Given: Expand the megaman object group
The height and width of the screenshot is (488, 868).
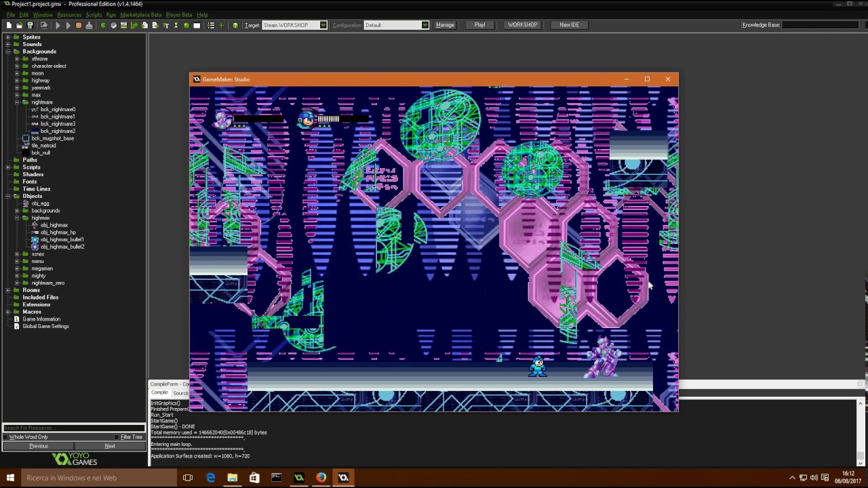Looking at the screenshot, I should pyautogui.click(x=17, y=268).
